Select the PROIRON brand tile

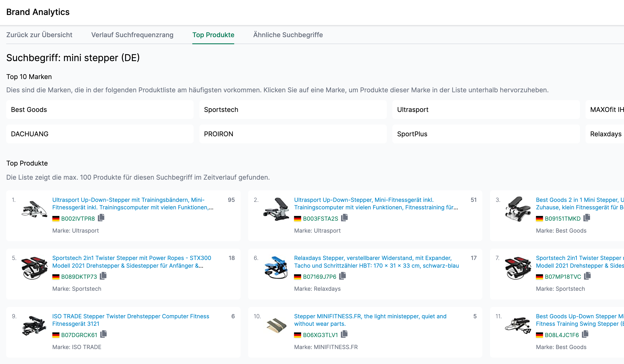[293, 134]
